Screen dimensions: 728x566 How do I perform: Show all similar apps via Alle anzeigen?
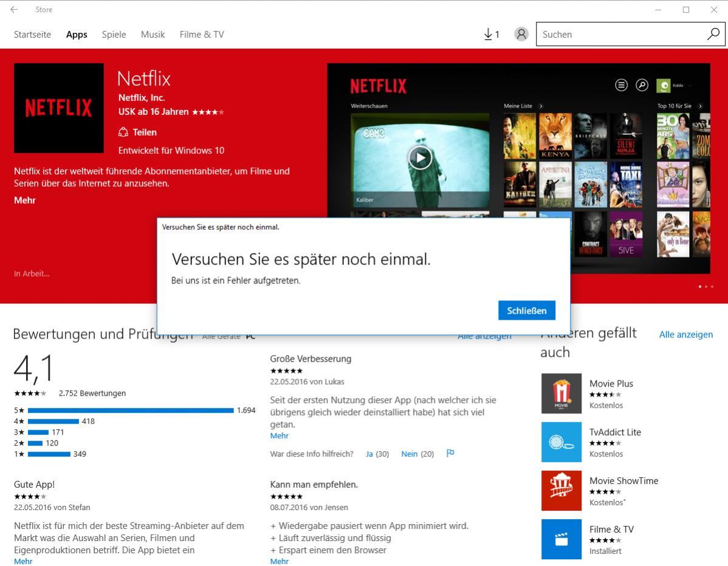[685, 334]
